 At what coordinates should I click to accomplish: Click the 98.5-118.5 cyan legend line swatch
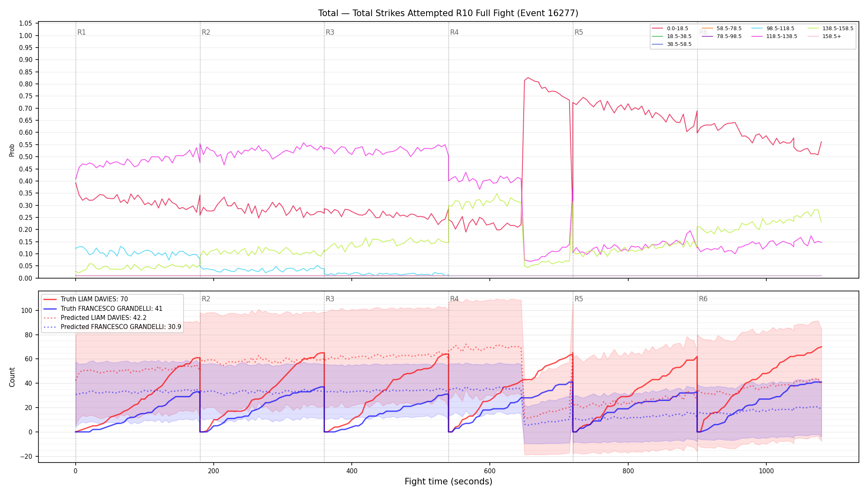click(757, 29)
